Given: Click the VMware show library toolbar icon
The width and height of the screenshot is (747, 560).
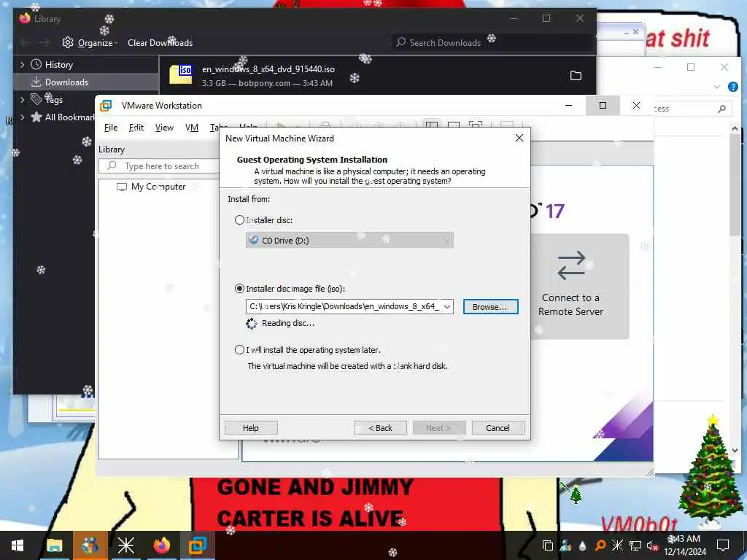Looking at the screenshot, I should (432, 125).
